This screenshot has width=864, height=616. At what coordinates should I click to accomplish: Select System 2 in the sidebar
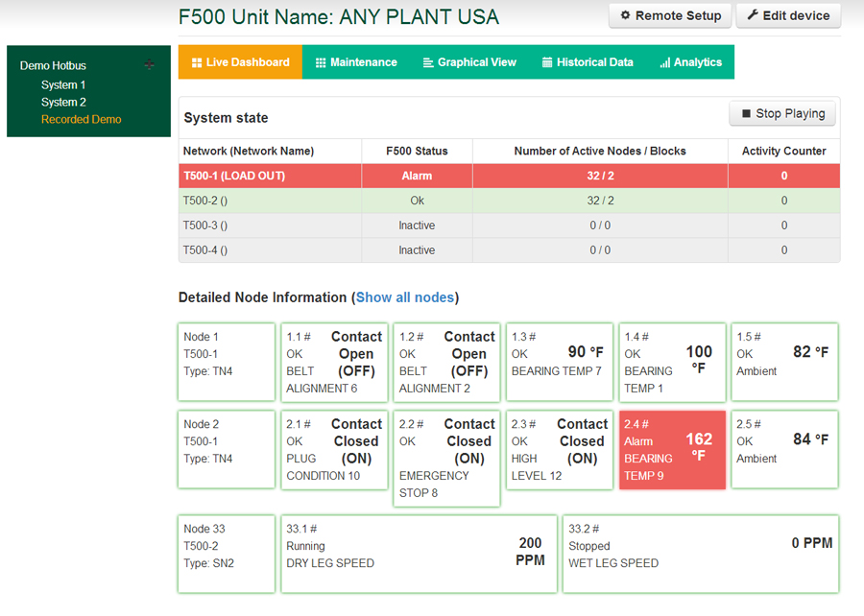click(x=63, y=102)
